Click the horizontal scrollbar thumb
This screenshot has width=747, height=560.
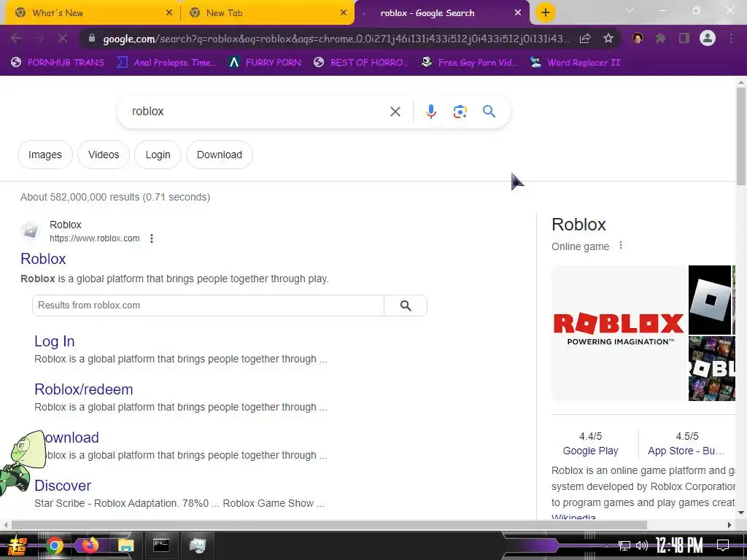click(x=329, y=525)
